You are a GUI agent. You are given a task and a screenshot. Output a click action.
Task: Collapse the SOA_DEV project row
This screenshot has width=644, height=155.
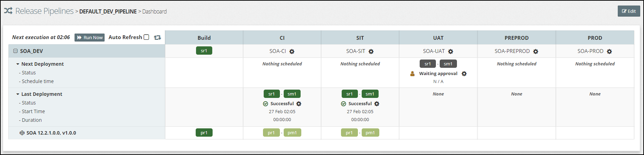point(15,51)
